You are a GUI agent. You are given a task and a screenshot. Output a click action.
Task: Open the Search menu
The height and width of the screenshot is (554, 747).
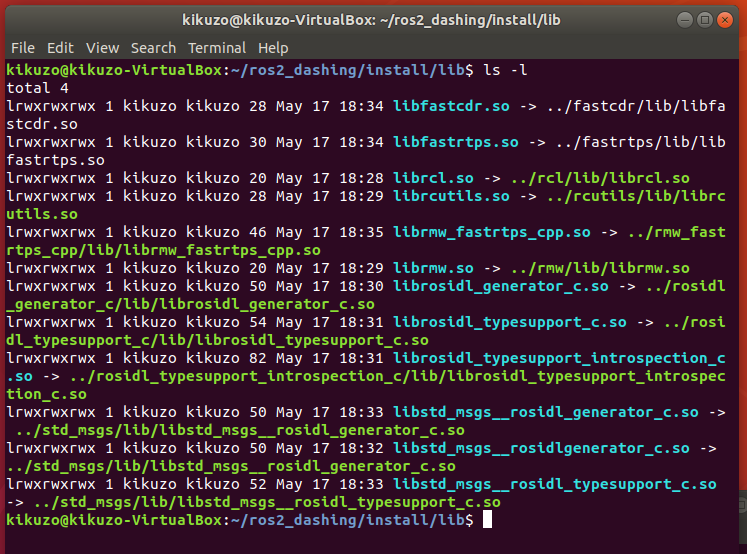click(x=153, y=48)
